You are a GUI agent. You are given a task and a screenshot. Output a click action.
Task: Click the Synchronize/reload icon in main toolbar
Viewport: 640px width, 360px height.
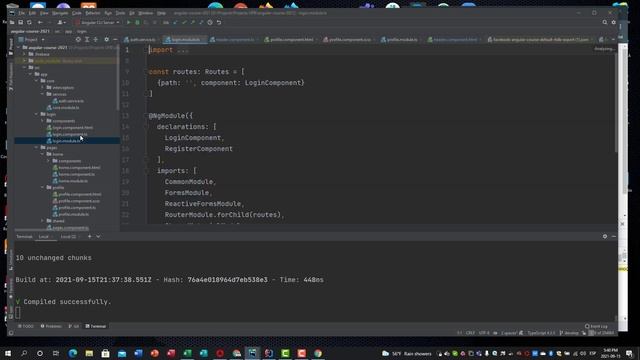click(x=29, y=22)
